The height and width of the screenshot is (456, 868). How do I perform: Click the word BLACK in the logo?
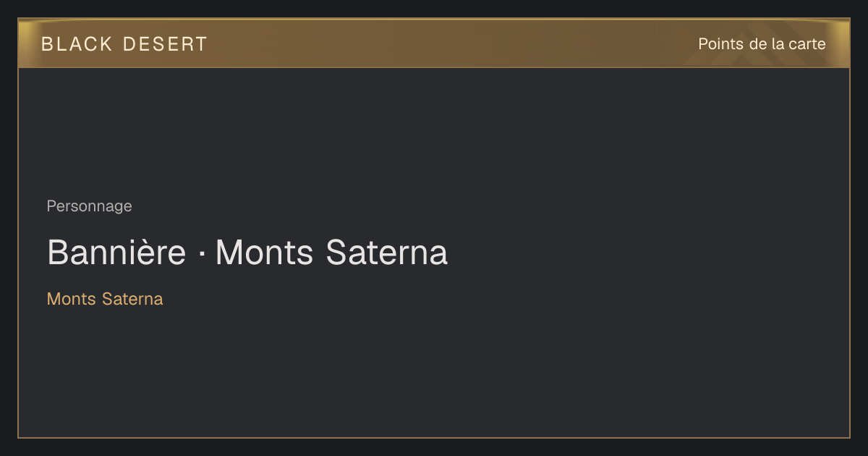tap(77, 44)
